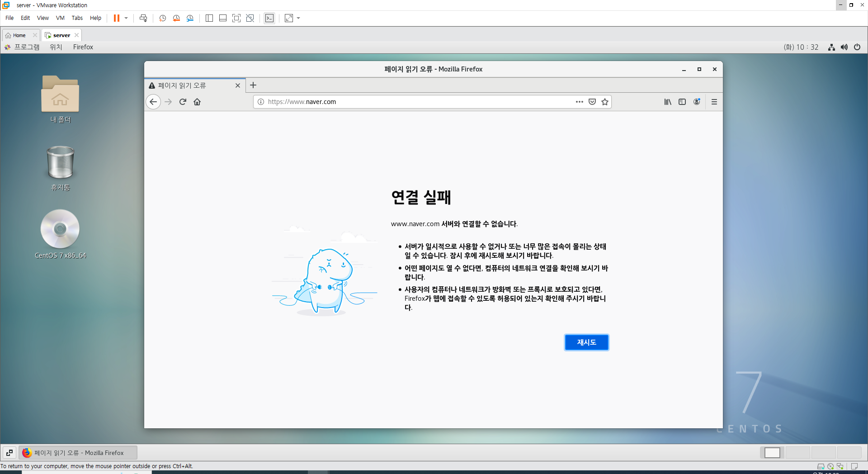The image size is (868, 474).
Task: Close the VMware Home tab
Action: (35, 35)
